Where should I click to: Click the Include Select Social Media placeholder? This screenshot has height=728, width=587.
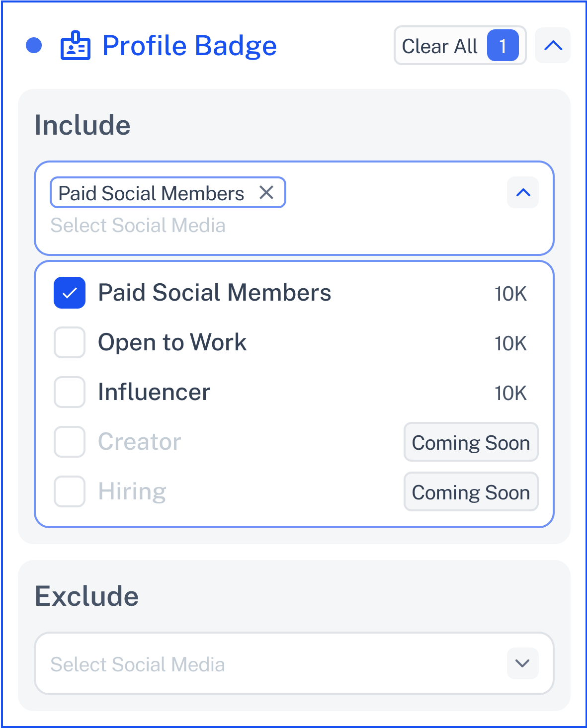[x=138, y=225]
